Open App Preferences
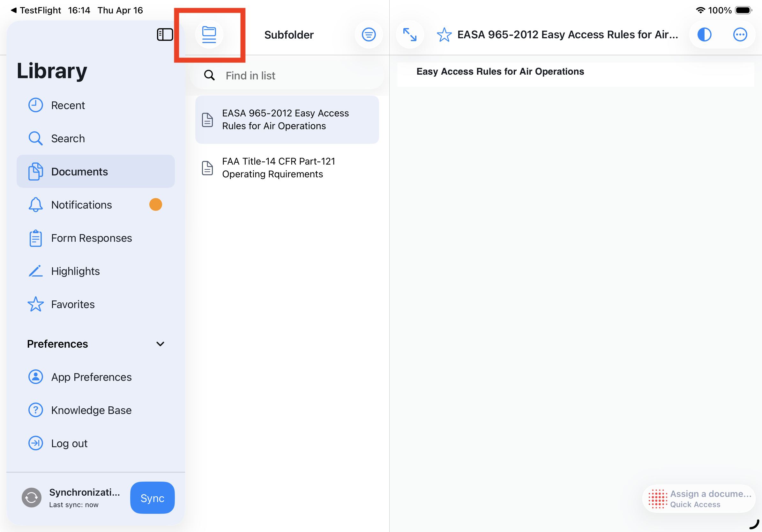The width and height of the screenshot is (762, 532). tap(91, 377)
